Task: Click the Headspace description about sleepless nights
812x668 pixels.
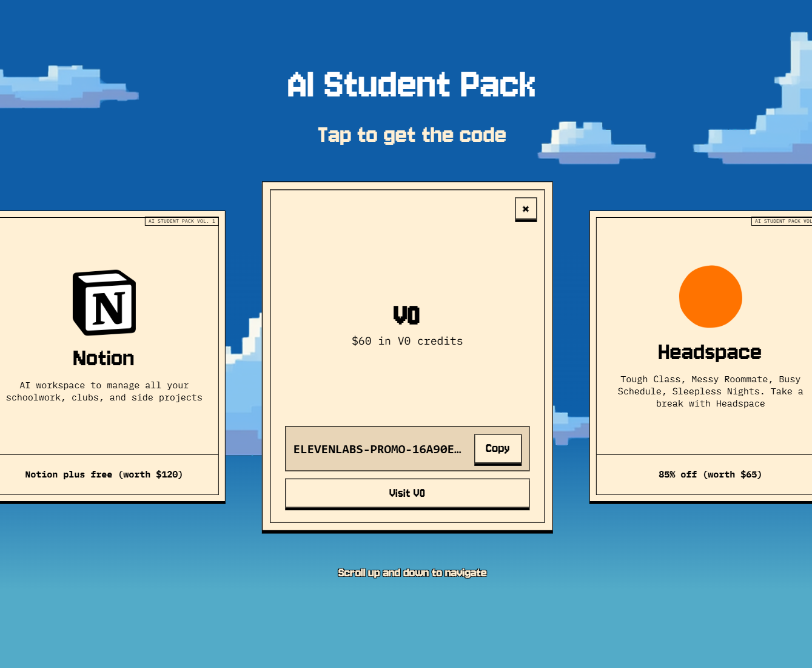Action: 710,391
